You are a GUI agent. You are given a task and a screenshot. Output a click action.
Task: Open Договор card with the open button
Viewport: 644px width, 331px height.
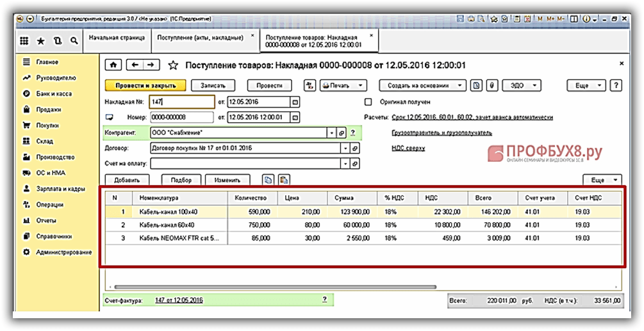pyautogui.click(x=355, y=148)
